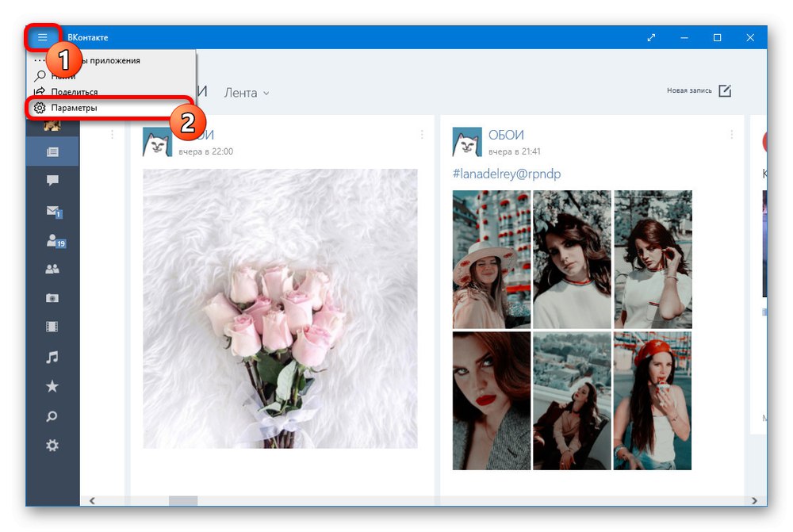Open photo of woman sitting on rooftop
The width and height of the screenshot is (793, 532).
point(572,400)
